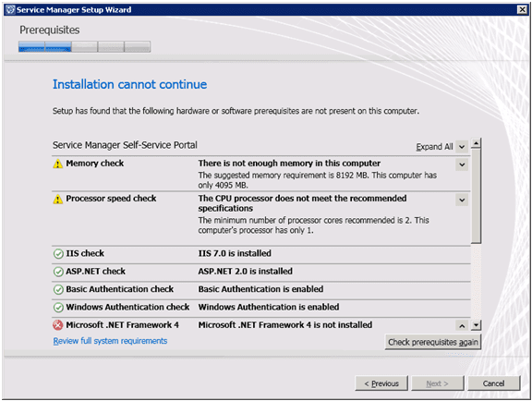Open the Review full system requirements link

(x=110, y=341)
